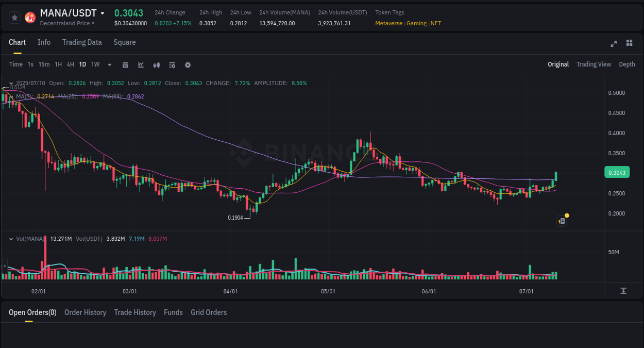Select the line chart style icon
The width and height of the screenshot is (644, 348).
click(x=140, y=64)
